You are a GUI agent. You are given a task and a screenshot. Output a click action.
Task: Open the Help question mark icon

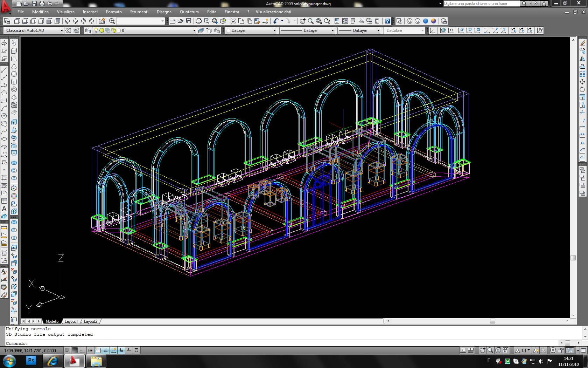click(387, 21)
